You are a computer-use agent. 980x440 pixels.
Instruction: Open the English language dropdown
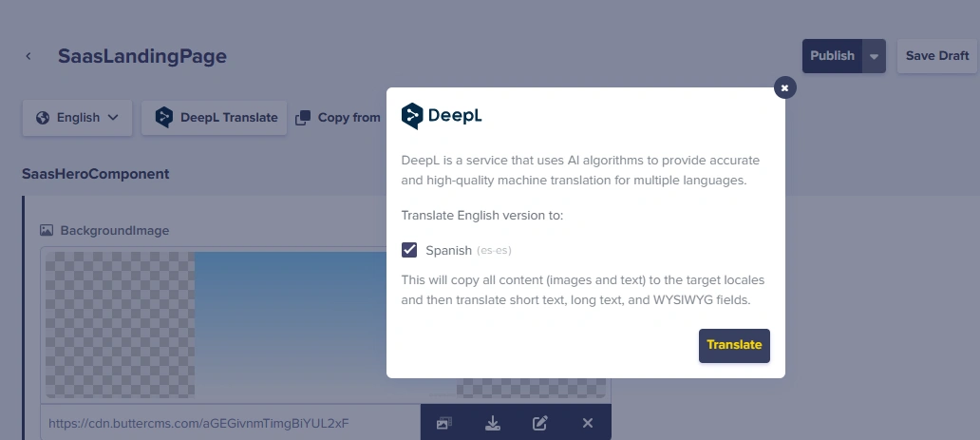click(78, 118)
